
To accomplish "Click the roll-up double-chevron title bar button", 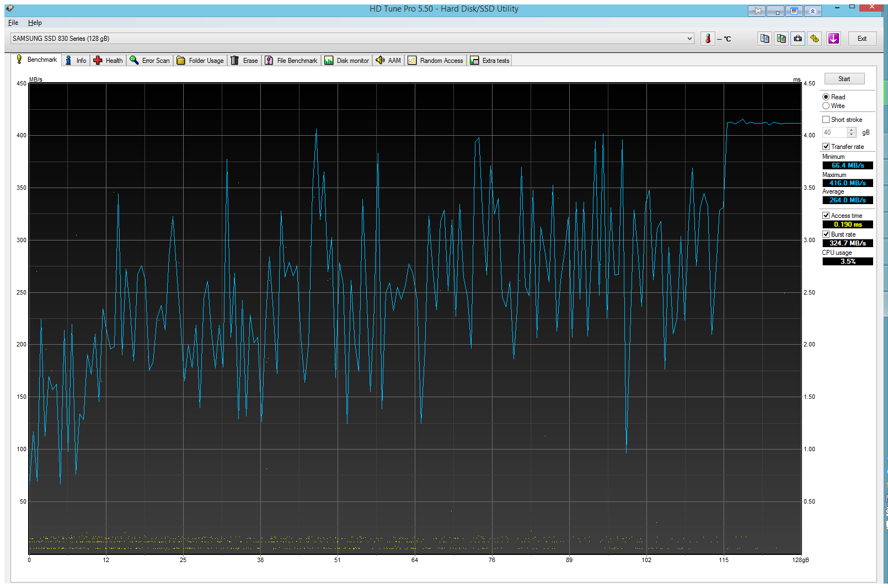I will 812,10.
